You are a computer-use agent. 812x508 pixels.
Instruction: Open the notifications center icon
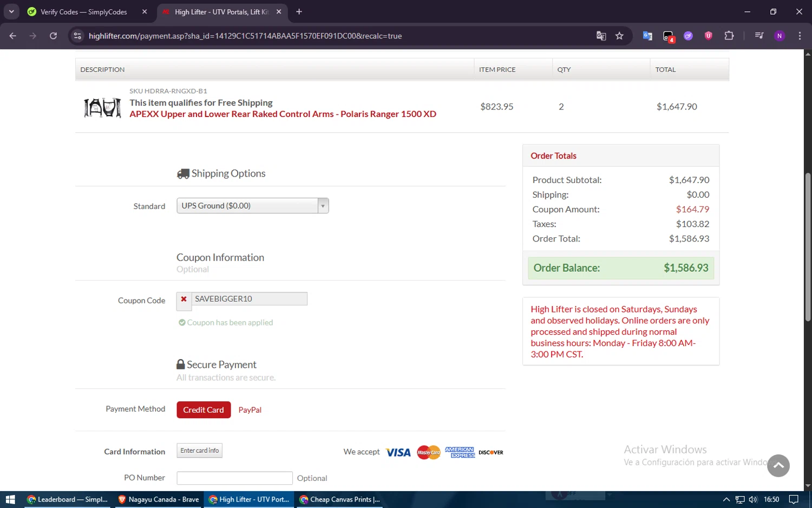click(x=794, y=499)
